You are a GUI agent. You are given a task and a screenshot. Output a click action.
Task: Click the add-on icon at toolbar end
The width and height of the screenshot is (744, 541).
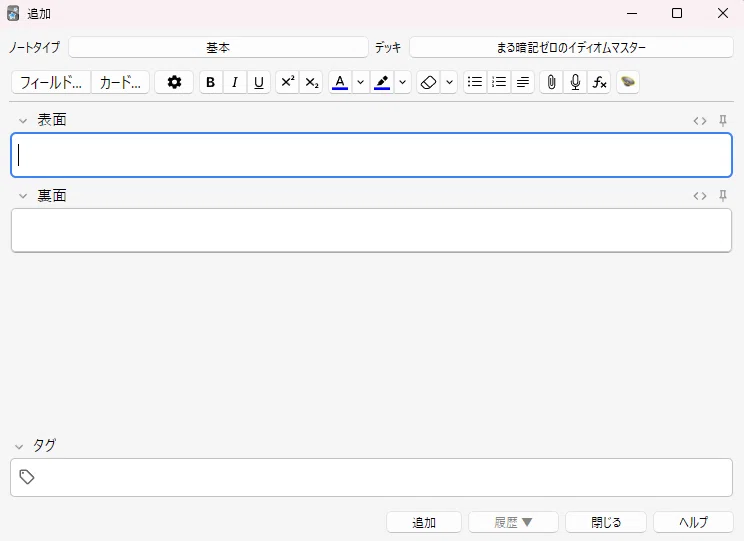tap(628, 83)
